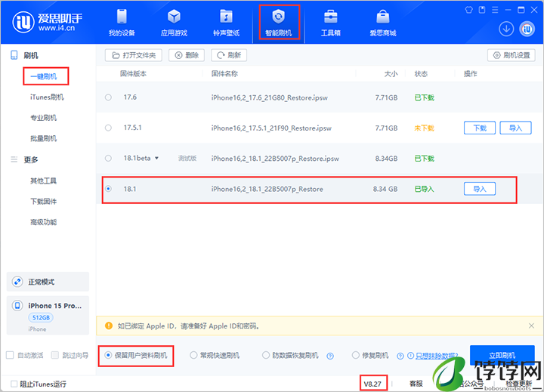Click iPhone16,2_17.6_21G80_Restore.ipsw file name
This screenshot has height=392, width=544.
point(270,98)
